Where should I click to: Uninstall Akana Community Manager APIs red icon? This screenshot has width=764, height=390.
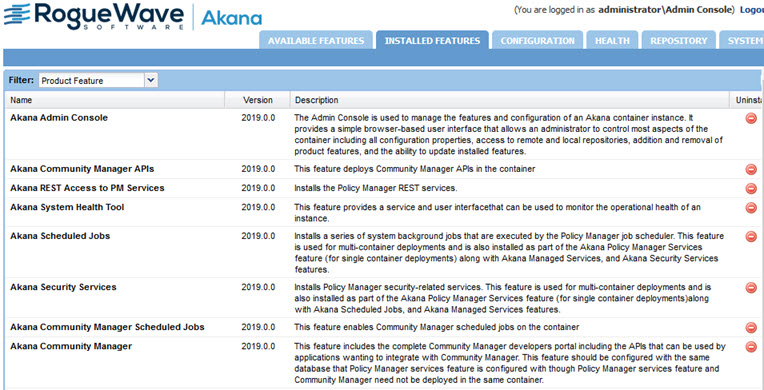point(751,169)
